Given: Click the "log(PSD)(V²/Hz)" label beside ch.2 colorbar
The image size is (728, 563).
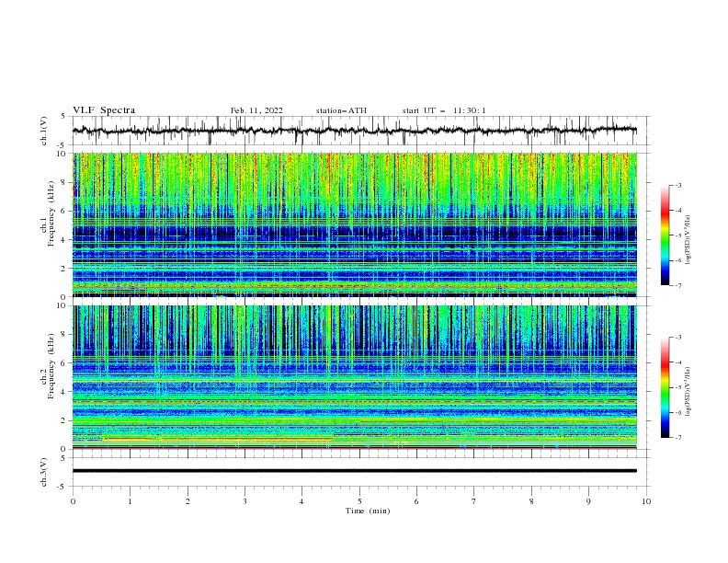Looking at the screenshot, I should point(688,392).
